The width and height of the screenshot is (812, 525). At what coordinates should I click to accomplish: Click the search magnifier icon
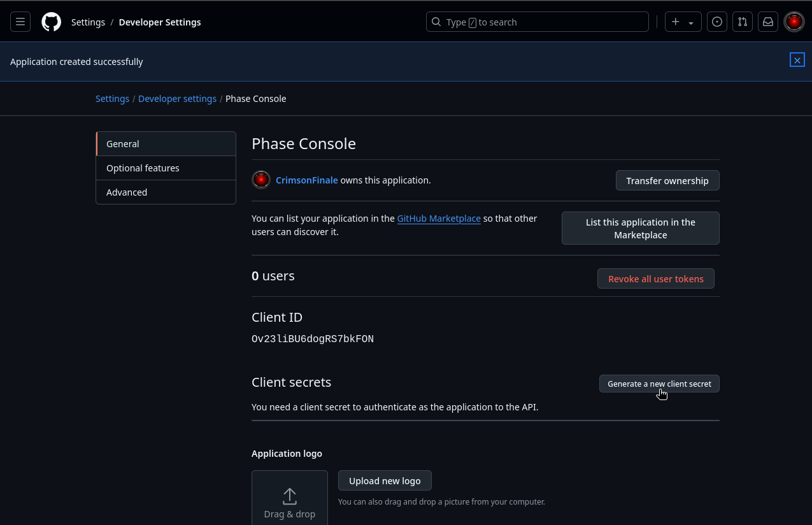436,22
